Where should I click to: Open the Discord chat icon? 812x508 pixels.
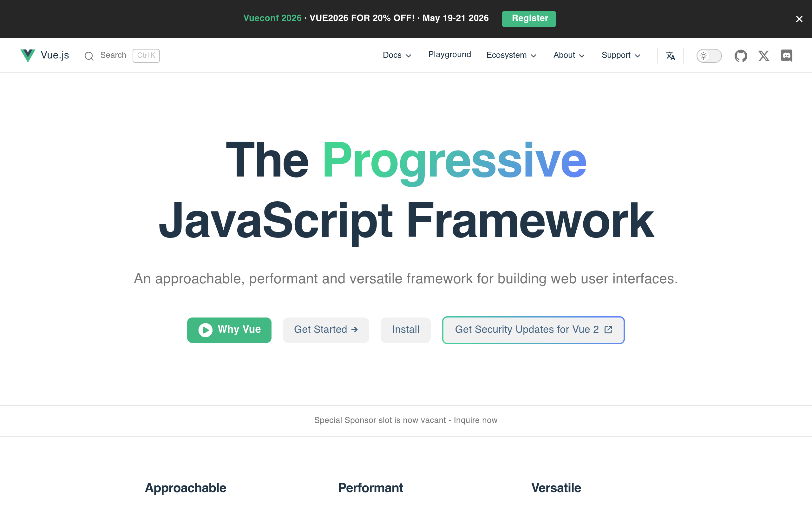pos(787,56)
